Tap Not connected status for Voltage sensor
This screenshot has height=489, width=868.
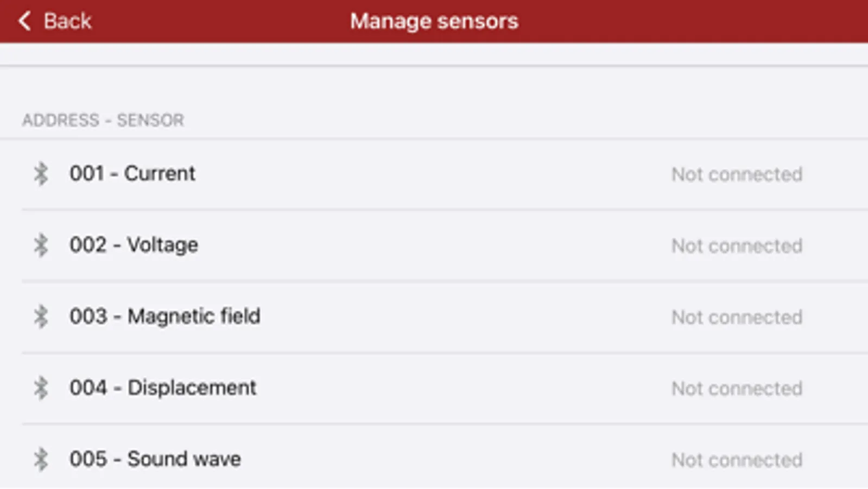pos(737,246)
